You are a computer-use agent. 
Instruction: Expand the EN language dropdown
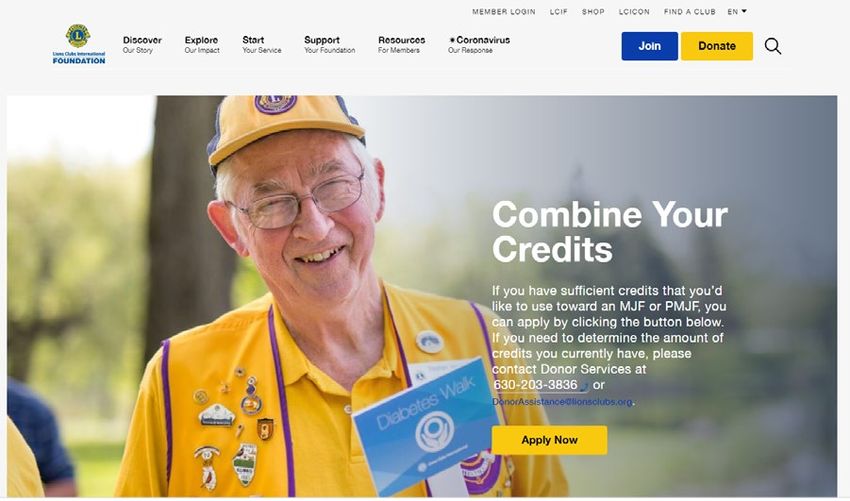737,11
